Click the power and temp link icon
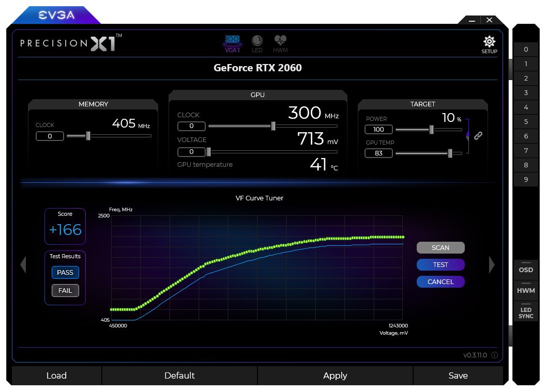The image size is (547, 392). 478,136
